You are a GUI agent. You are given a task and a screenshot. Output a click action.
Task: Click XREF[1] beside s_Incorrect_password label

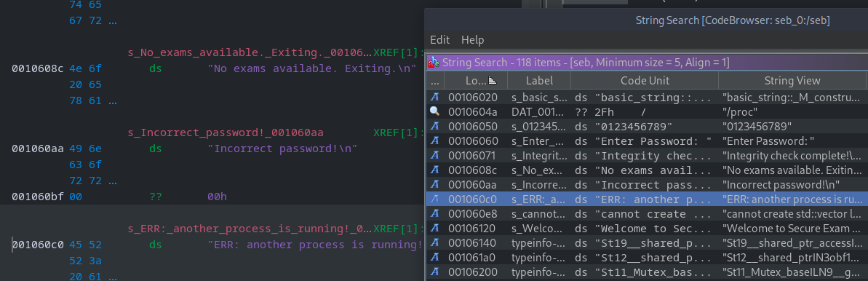(x=399, y=133)
